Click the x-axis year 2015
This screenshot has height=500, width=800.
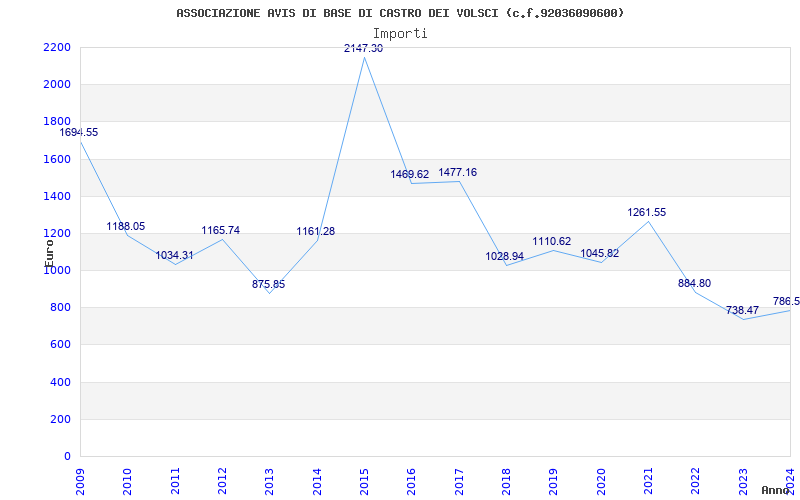[x=364, y=481]
